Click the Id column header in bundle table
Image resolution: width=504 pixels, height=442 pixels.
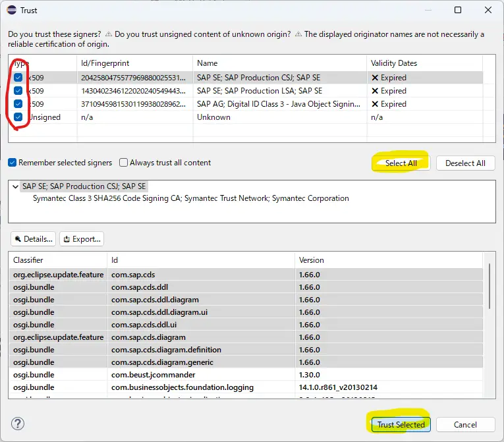tap(201, 260)
